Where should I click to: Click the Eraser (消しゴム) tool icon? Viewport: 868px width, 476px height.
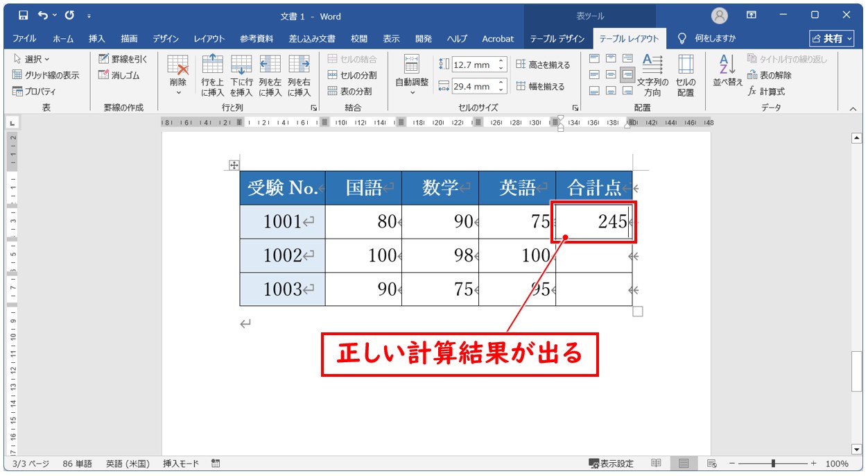tap(105, 75)
